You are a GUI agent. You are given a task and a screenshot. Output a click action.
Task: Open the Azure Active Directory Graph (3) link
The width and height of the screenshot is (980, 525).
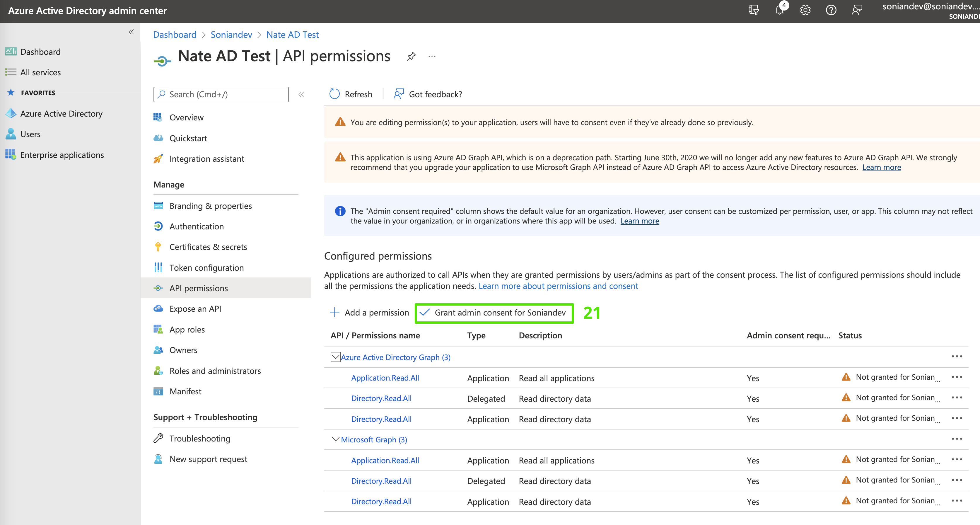pyautogui.click(x=396, y=357)
